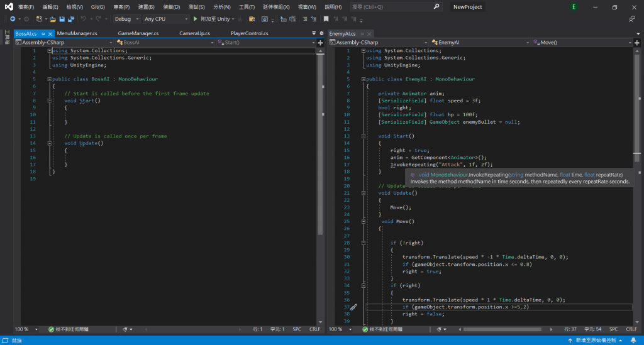Click the Save All toolbar icon
The height and width of the screenshot is (345, 644).
coord(70,19)
